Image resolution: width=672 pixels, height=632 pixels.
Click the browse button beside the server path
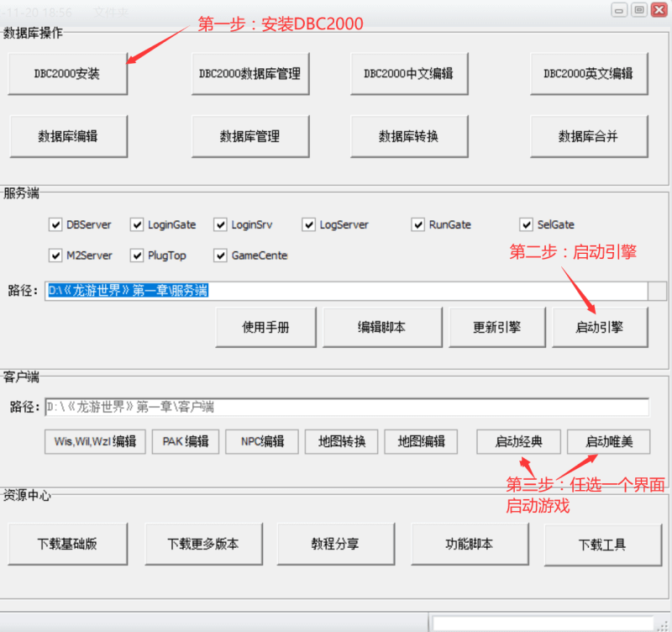pos(658,291)
